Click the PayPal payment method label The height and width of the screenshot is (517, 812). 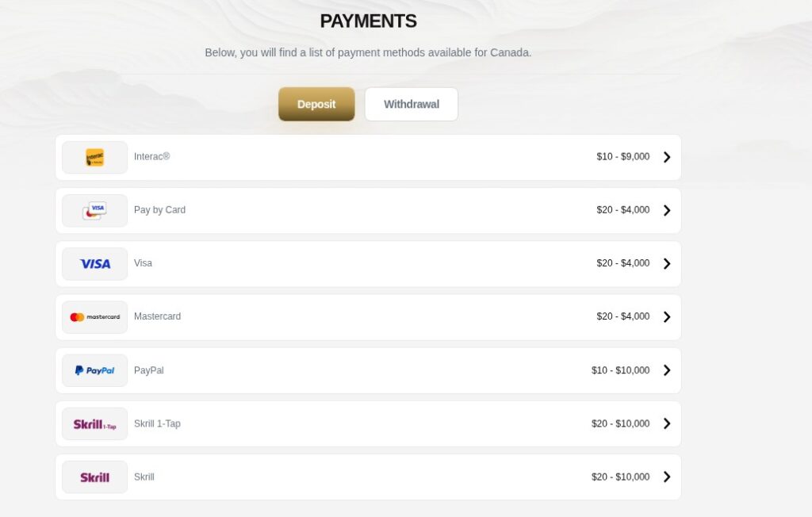tap(148, 370)
